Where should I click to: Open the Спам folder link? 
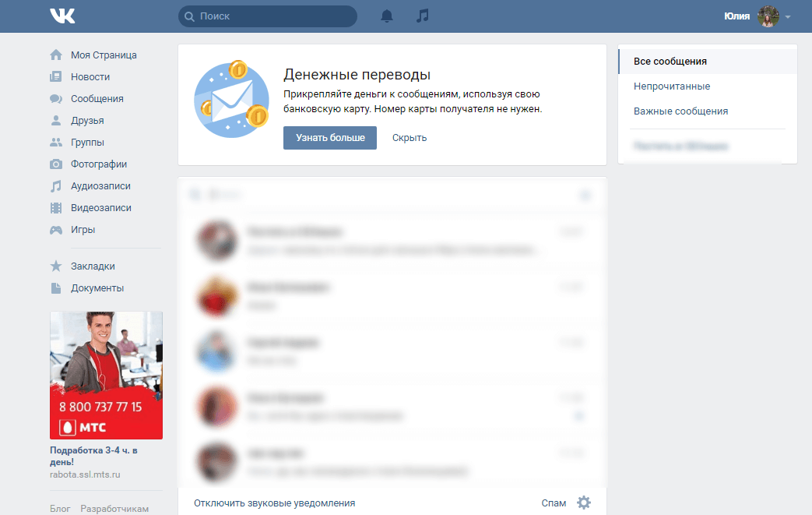(x=554, y=503)
